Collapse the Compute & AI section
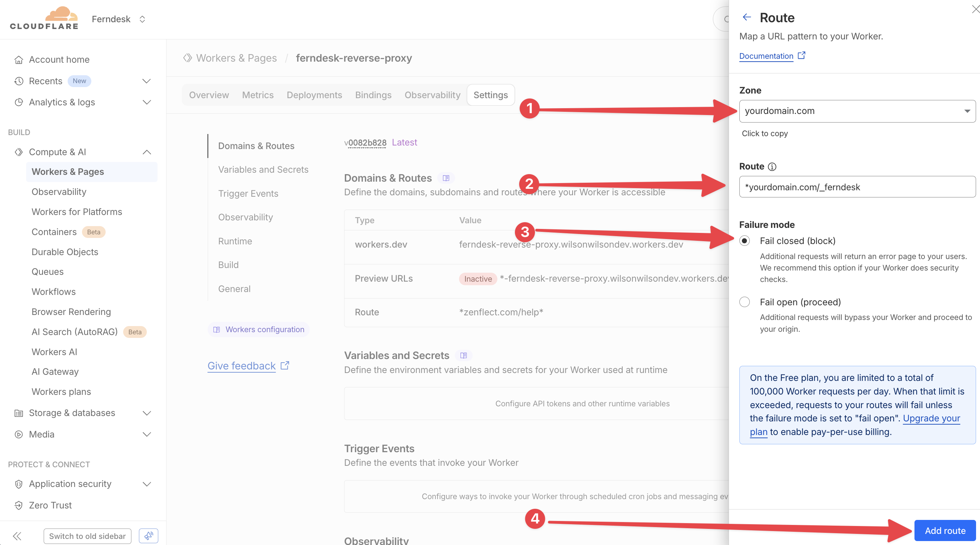This screenshot has width=980, height=545. 147,152
